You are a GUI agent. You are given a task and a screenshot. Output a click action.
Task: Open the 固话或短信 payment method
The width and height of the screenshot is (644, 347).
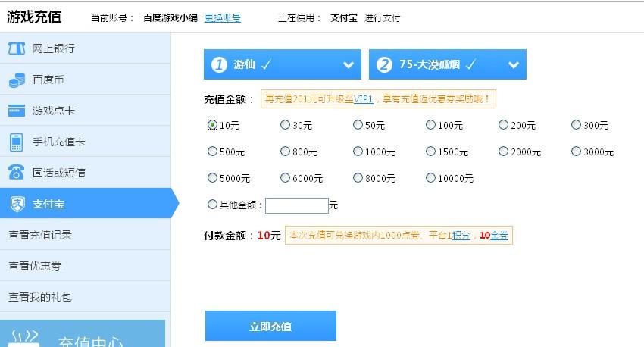tap(85, 173)
